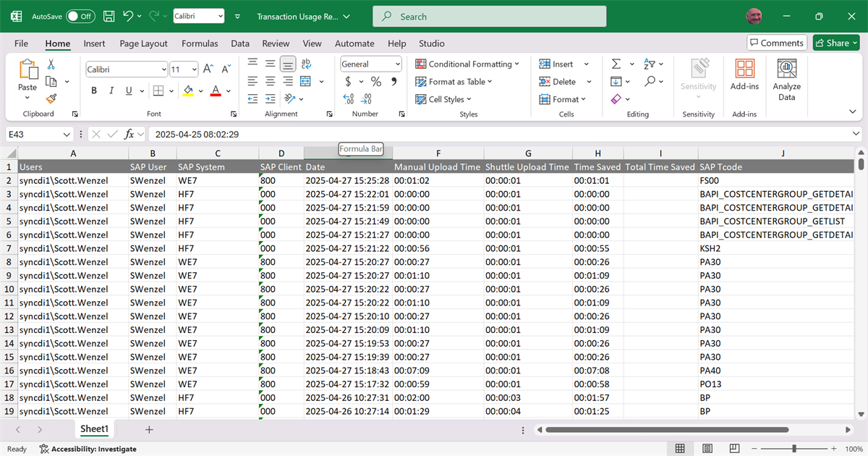This screenshot has width=868, height=456.
Task: Switch to Page Break Preview view
Action: (x=734, y=449)
